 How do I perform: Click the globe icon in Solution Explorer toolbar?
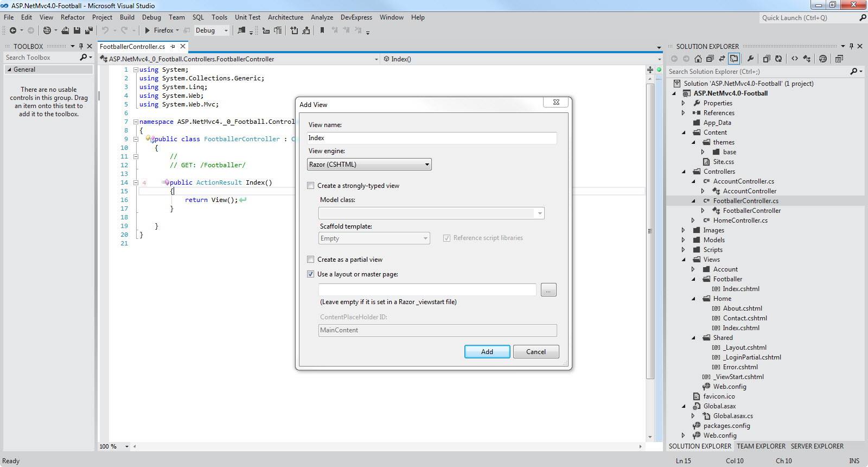click(x=823, y=59)
